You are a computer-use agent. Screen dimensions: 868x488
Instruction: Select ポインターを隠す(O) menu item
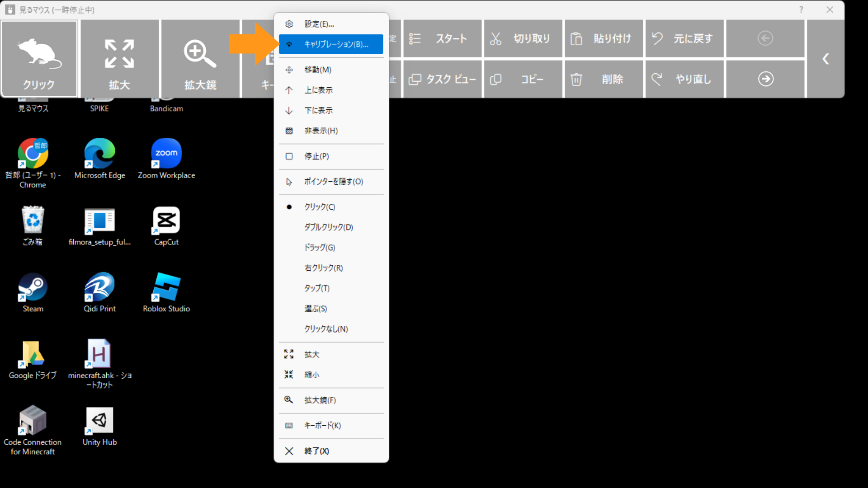(x=333, y=182)
